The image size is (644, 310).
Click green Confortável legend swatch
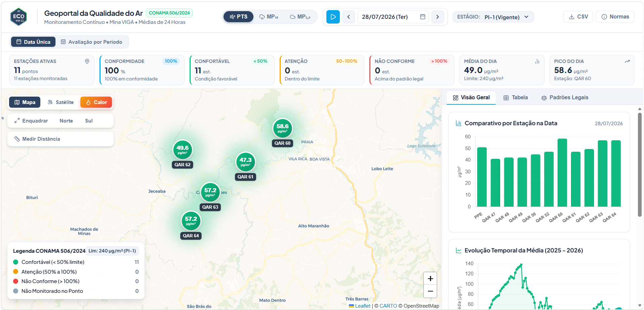(x=15, y=262)
